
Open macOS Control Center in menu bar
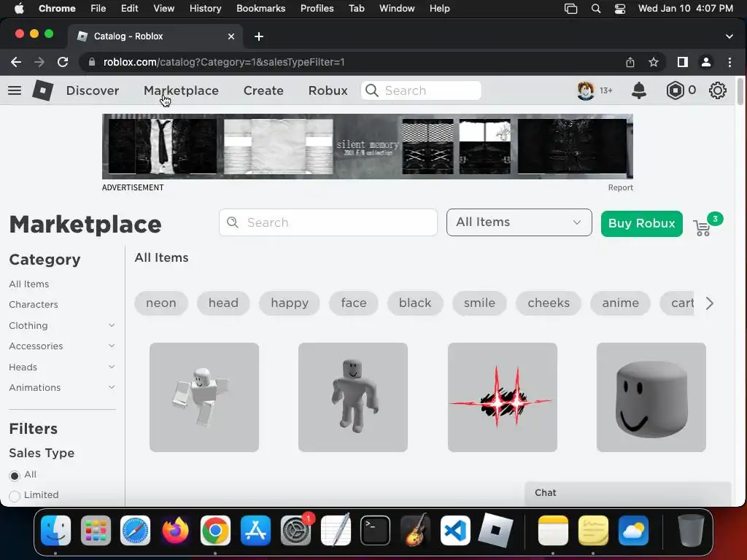(620, 9)
